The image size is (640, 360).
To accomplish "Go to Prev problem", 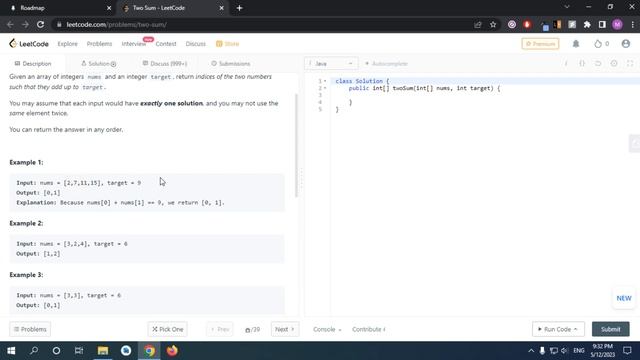I will 220,329.
